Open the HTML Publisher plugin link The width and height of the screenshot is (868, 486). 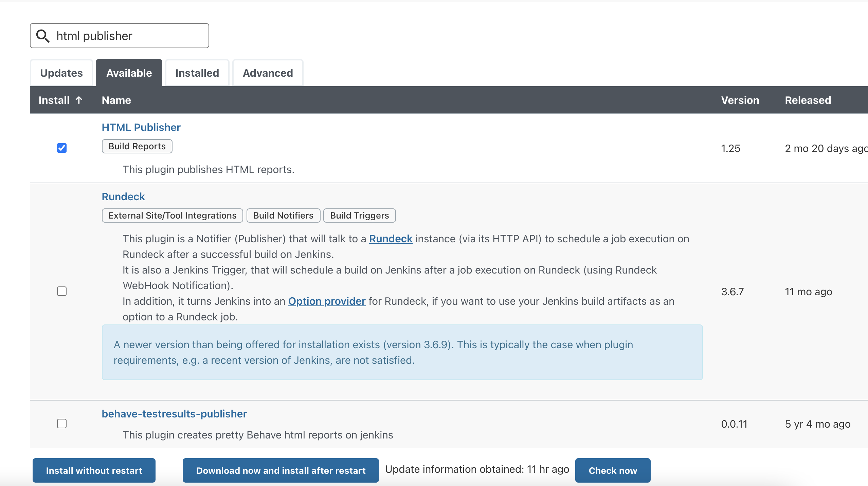tap(141, 127)
